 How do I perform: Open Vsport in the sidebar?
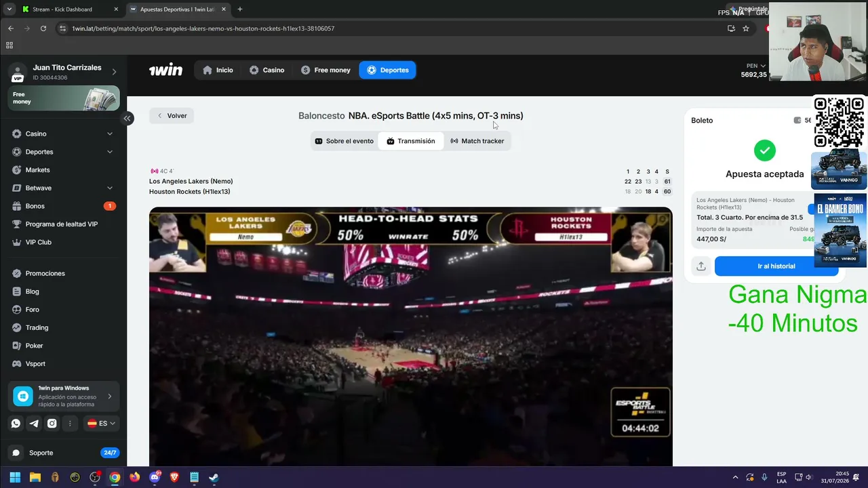pos(64,364)
